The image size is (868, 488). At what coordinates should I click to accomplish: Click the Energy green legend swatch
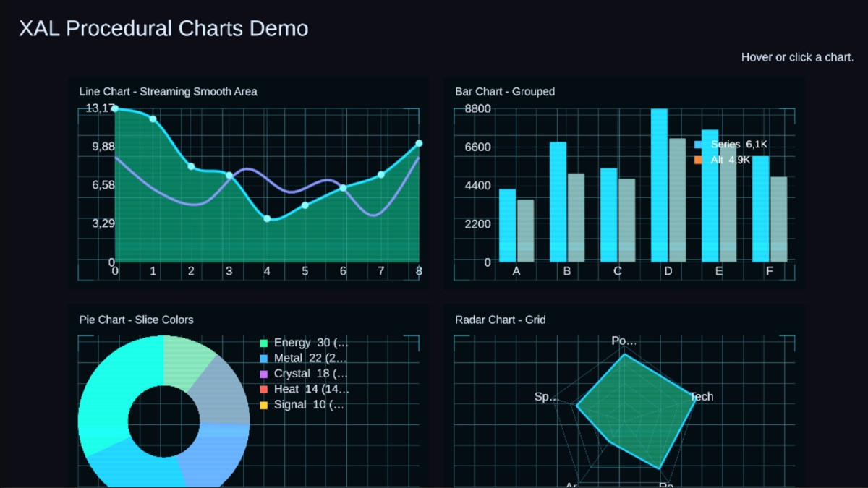pyautogui.click(x=263, y=343)
